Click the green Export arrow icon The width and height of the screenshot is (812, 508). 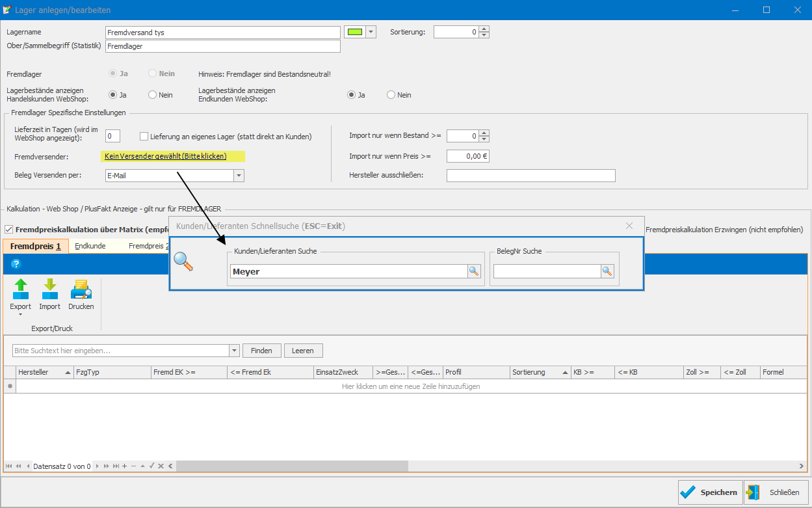point(20,289)
